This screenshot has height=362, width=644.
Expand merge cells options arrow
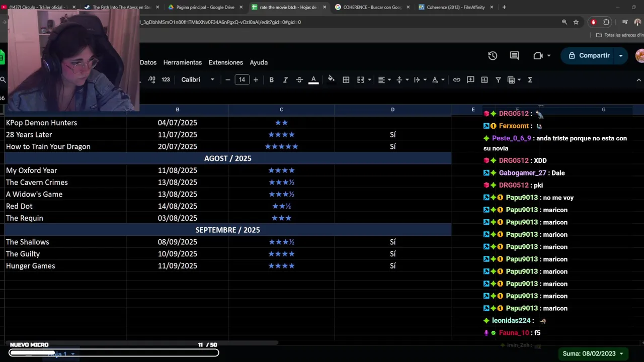370,80
